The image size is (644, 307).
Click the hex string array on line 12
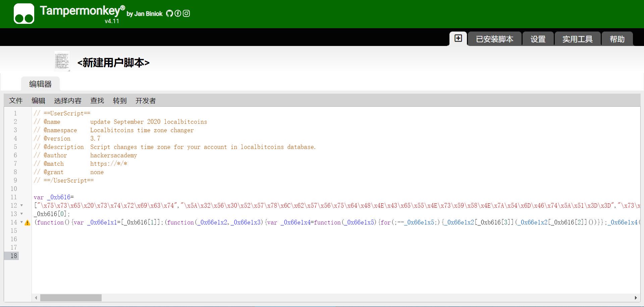(337, 206)
